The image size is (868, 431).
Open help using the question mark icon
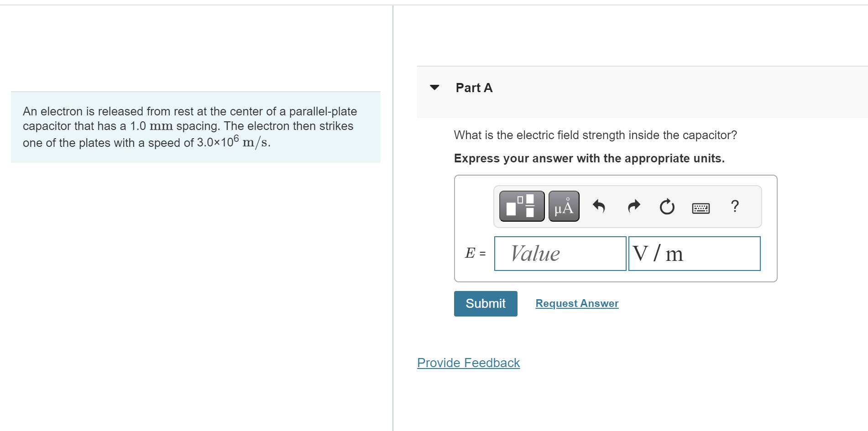coord(735,207)
